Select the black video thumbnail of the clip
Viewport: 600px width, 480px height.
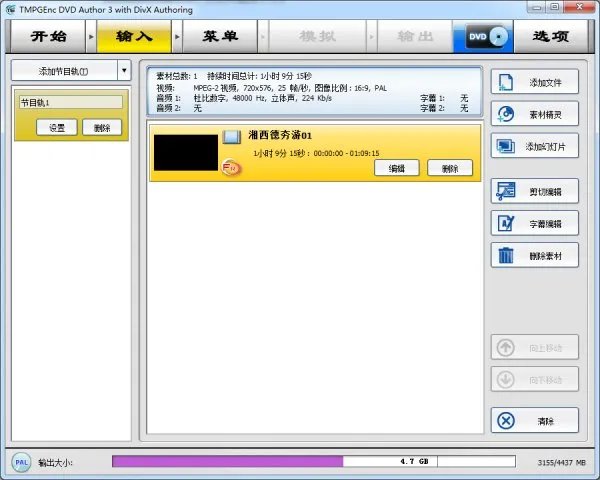[x=185, y=152]
